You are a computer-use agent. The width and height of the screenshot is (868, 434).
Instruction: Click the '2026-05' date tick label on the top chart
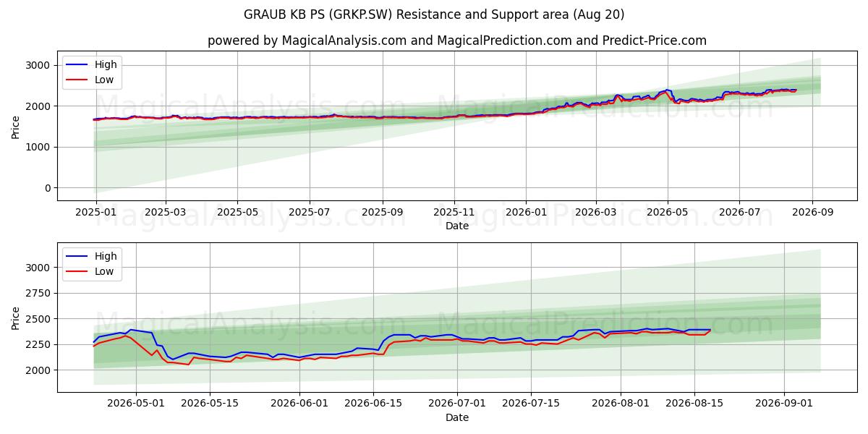pos(668,213)
